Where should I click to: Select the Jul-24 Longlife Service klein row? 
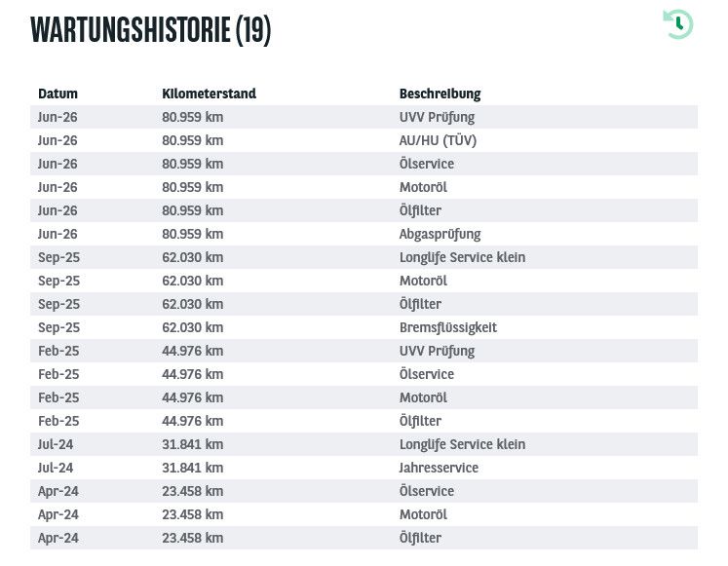point(364,444)
